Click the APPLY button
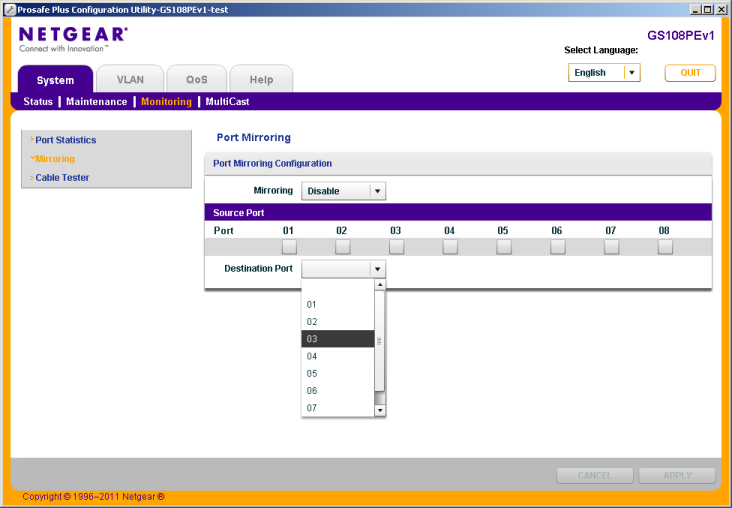Image resolution: width=732 pixels, height=508 pixels. [677, 475]
